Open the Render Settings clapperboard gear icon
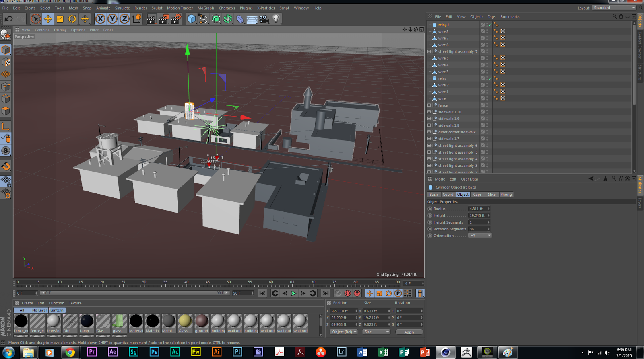The image size is (644, 359). click(x=176, y=19)
